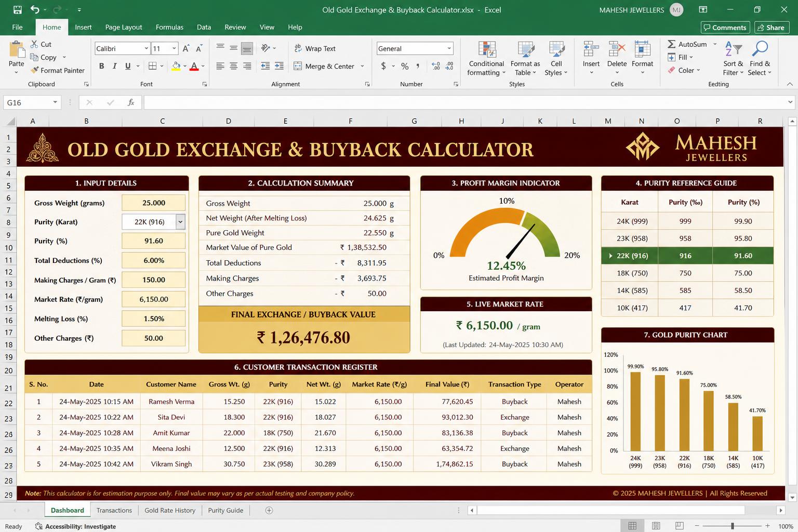798x532 pixels.
Task: Click the Insert cells icon
Action: pyautogui.click(x=591, y=49)
